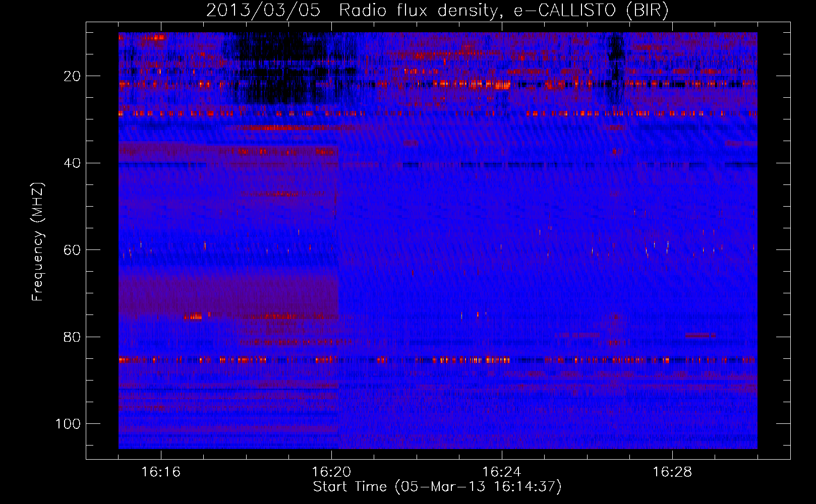Click the date "2013/03/05" in the title
Viewport: 816px width, 504px height.
(263, 11)
